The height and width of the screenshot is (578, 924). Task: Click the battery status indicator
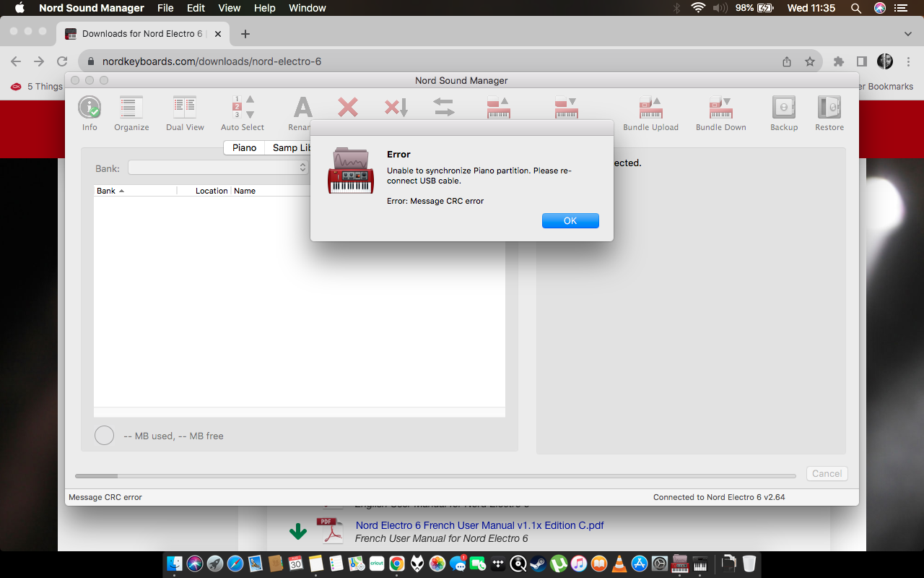(x=756, y=8)
